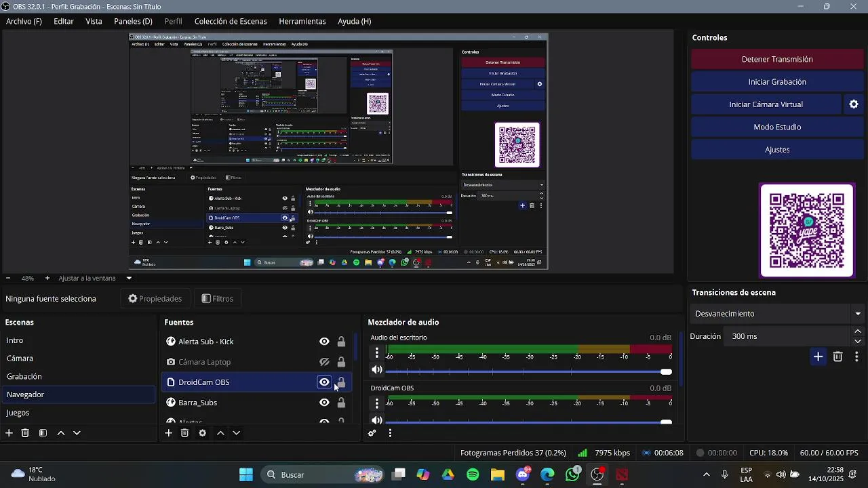Click the Duración value field 300 ms
The height and width of the screenshot is (488, 868).
(788, 336)
